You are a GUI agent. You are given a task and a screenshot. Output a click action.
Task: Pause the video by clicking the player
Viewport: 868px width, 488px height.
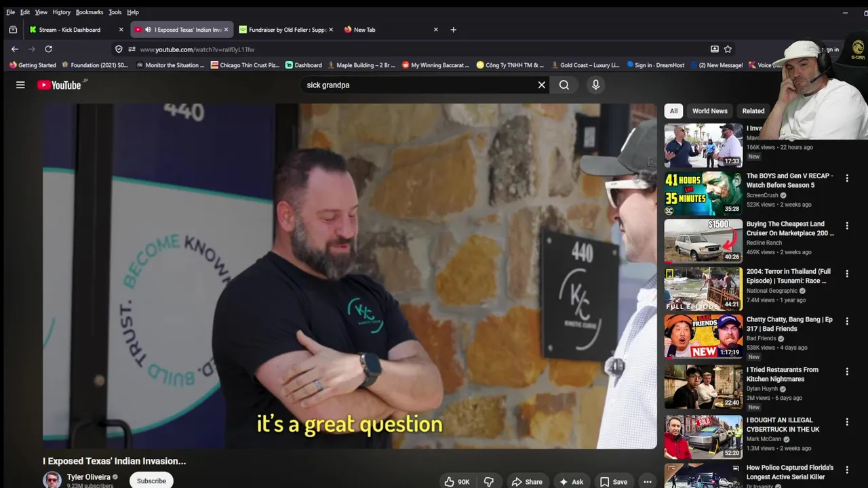tap(349, 276)
